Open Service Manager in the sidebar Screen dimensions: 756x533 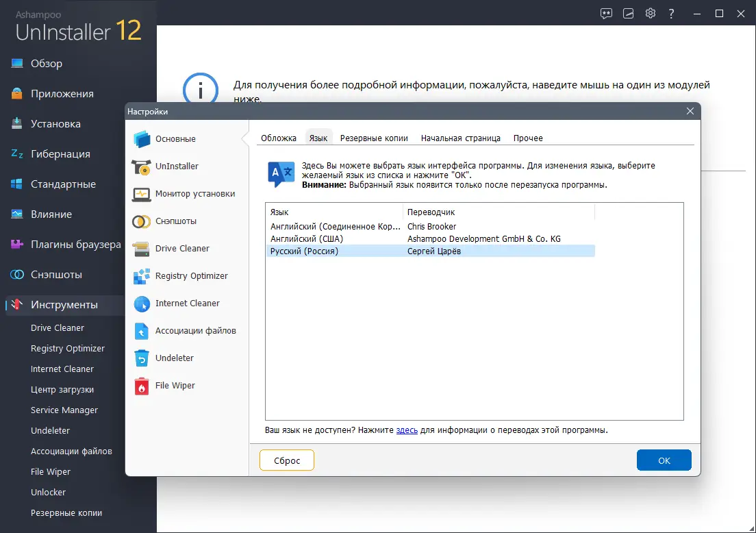coord(64,410)
